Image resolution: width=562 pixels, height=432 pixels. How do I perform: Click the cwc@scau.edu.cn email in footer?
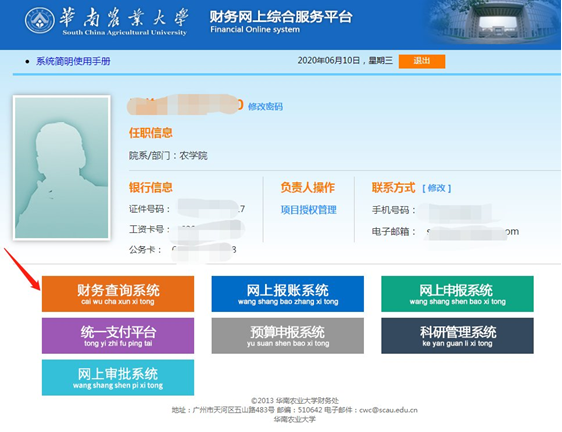(388, 410)
